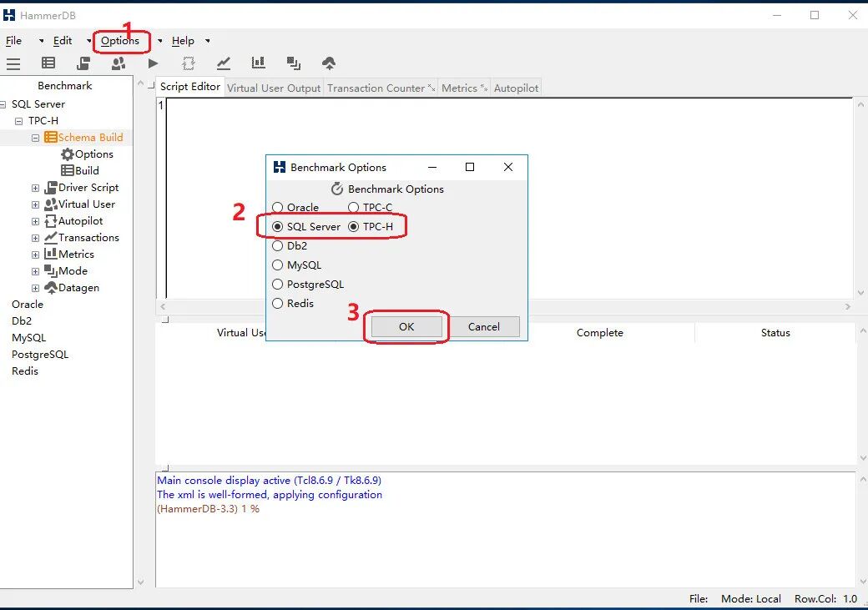Image resolution: width=868 pixels, height=610 pixels.
Task: Click the Datagen upload toolbar icon
Action: coord(329,63)
